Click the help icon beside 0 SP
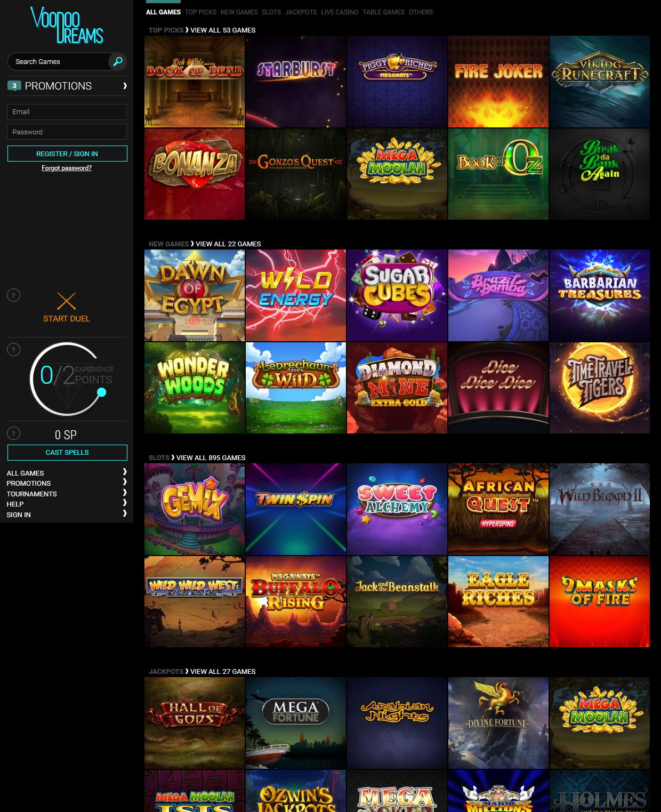Viewport: 661px width, 812px height. pyautogui.click(x=13, y=433)
